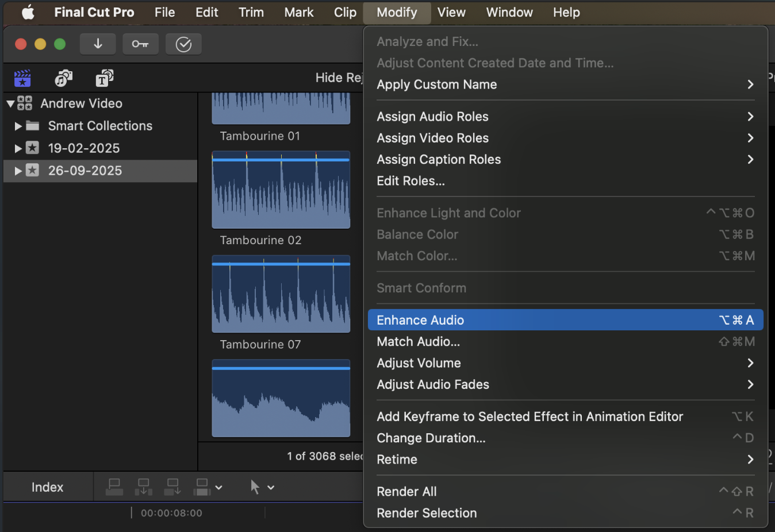Select the Tambourine 02 audio clip thumbnail
The width and height of the screenshot is (775, 532).
(281, 190)
